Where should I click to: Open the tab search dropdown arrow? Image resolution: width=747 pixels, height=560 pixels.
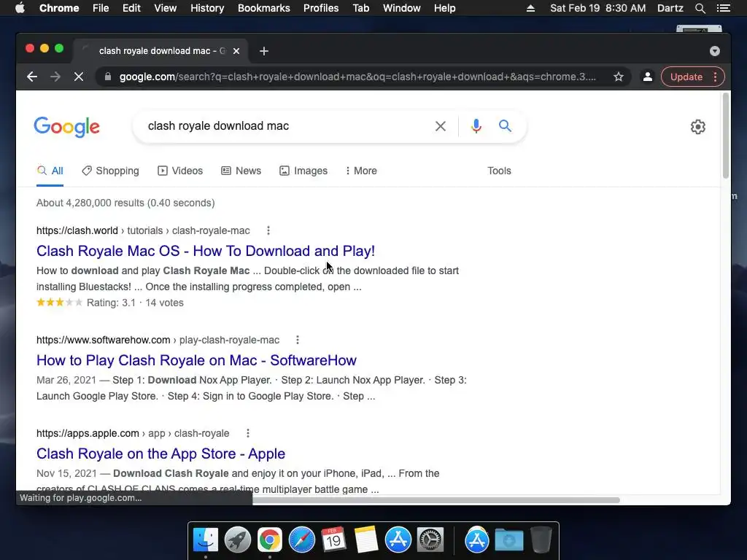[x=715, y=51]
